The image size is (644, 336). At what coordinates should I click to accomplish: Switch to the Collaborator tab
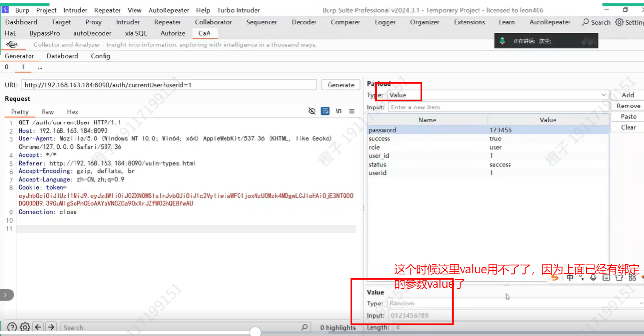(213, 22)
